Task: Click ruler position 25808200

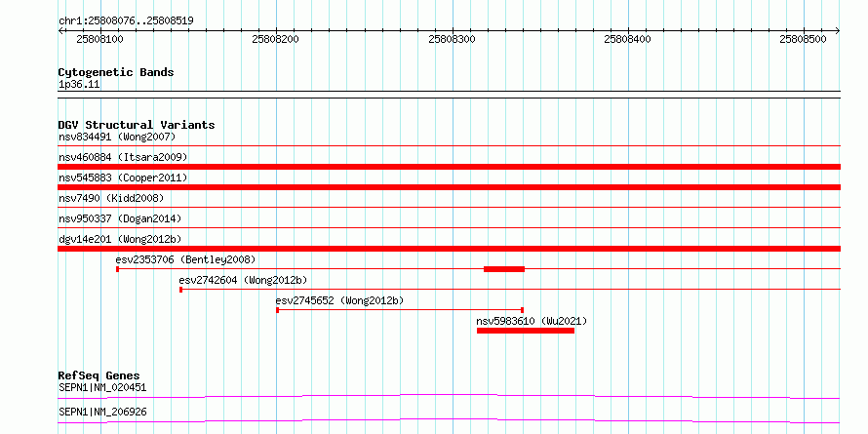Action: 276,39
